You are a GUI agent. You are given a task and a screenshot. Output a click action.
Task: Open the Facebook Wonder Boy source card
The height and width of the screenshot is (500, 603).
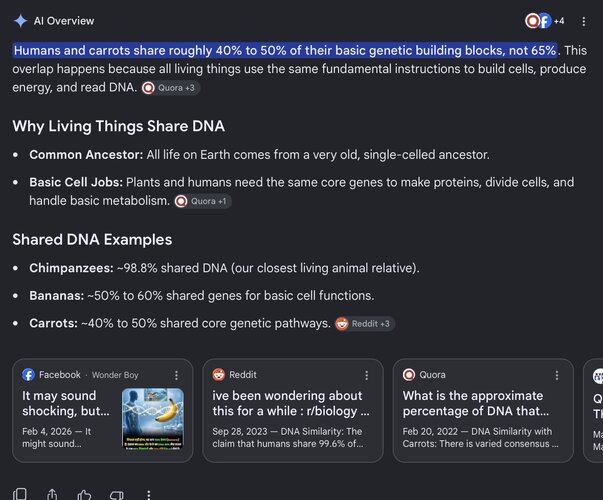(102, 410)
